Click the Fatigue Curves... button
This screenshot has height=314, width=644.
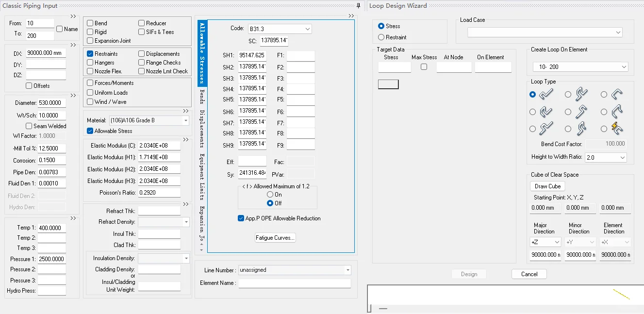point(275,238)
